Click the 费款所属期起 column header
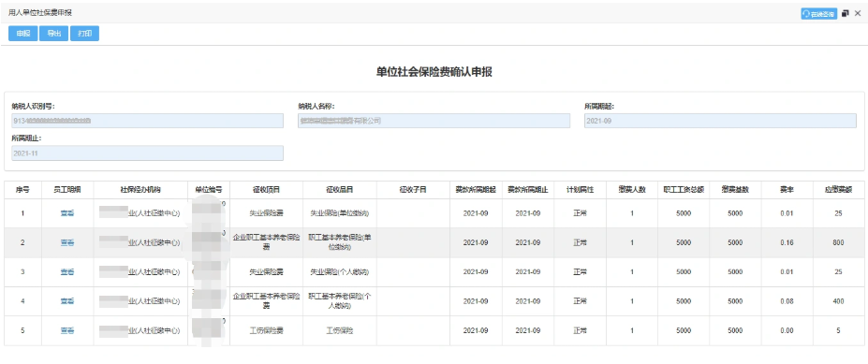Viewport: 868px width, 364px height. coord(476,190)
